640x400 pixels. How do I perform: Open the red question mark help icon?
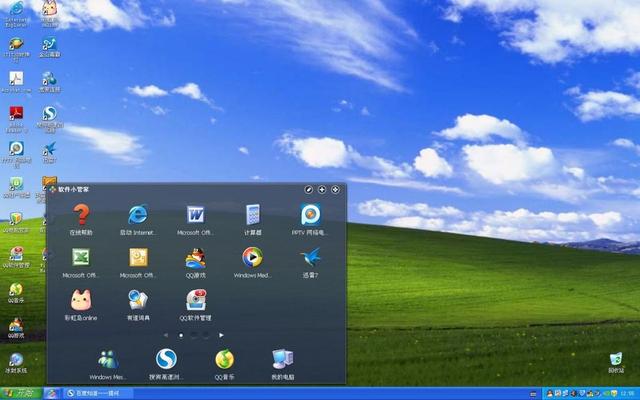click(81, 215)
